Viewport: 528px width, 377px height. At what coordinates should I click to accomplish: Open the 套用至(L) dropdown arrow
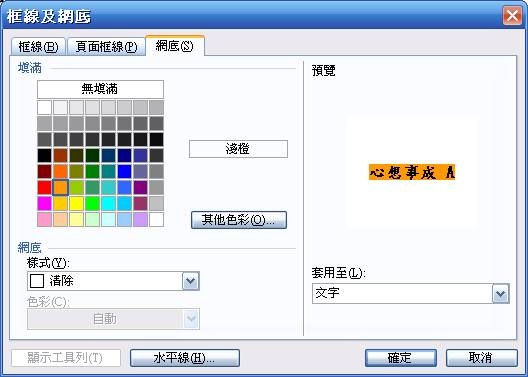point(500,294)
